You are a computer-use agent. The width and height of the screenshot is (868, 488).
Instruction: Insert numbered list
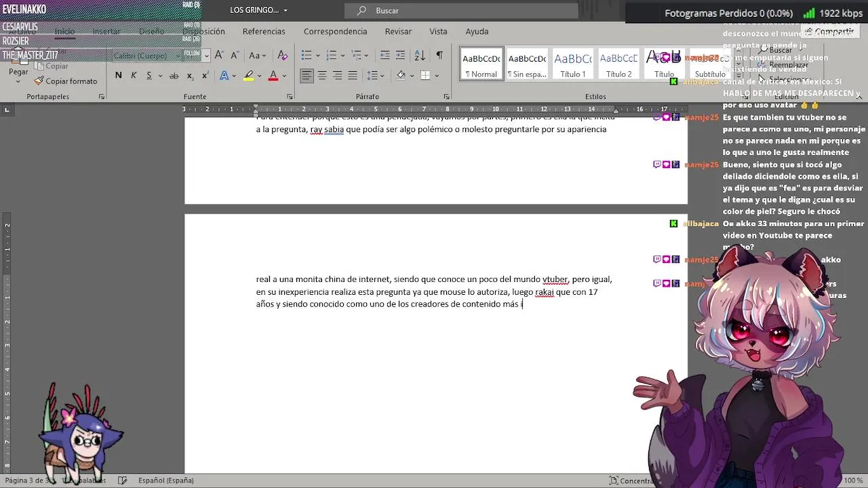332,55
